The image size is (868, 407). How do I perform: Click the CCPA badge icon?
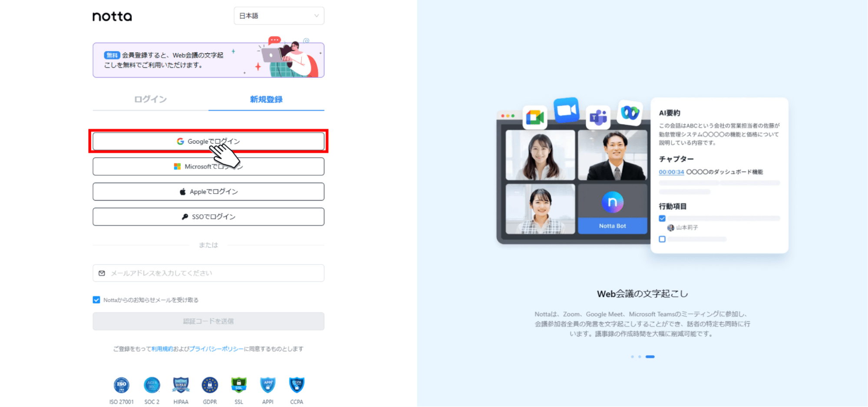tap(297, 384)
